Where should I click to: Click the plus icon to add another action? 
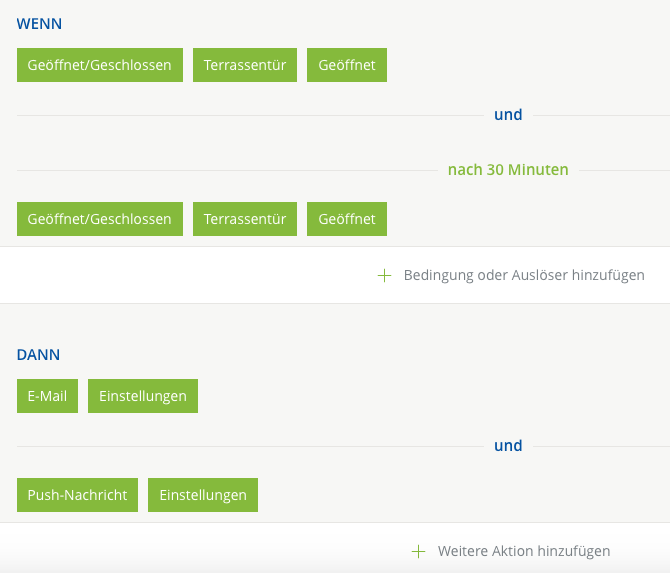coord(418,551)
